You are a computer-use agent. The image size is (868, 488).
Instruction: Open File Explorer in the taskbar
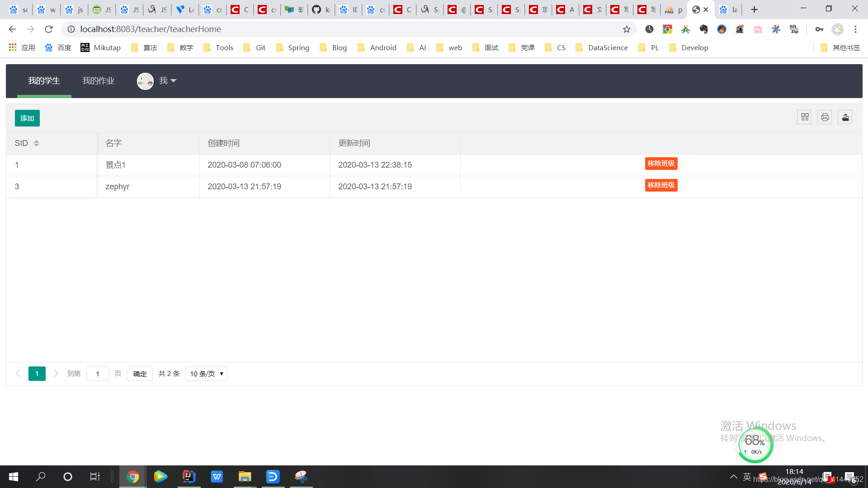point(245,477)
